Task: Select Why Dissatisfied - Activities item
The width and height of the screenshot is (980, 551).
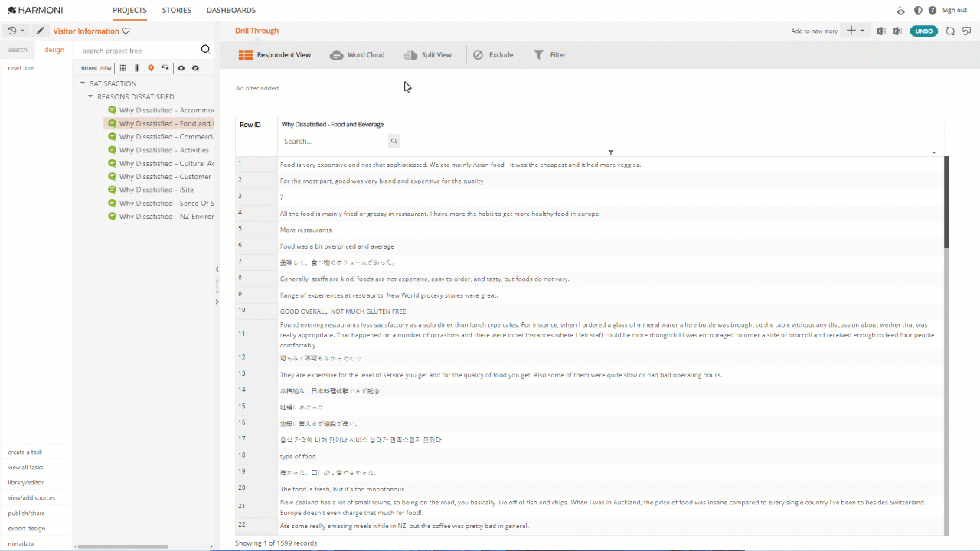Action: [158, 150]
